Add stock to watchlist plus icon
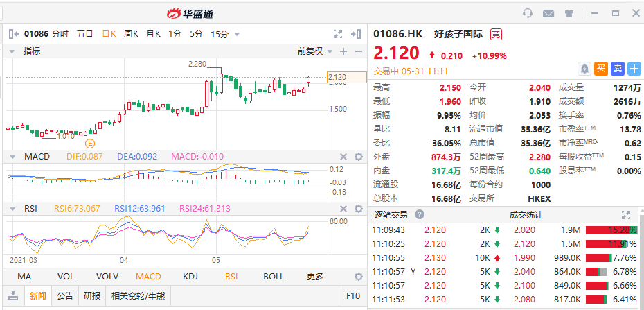The height and width of the screenshot is (310, 644). coord(634,69)
